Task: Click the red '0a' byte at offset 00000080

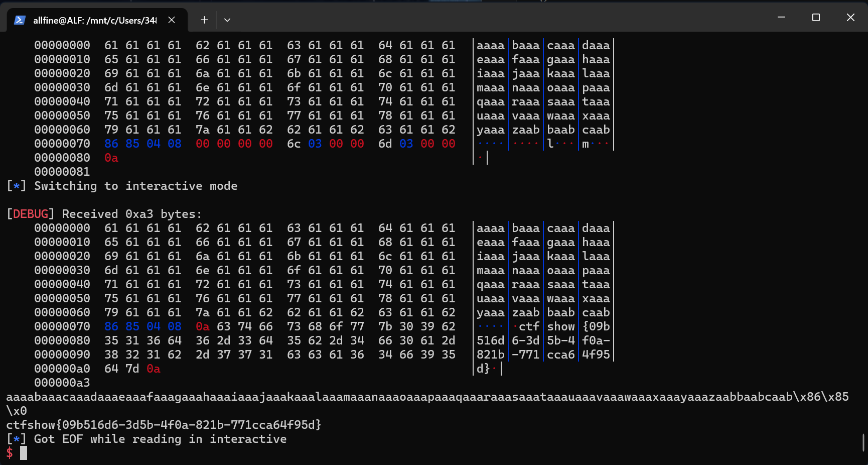Action: coord(111,158)
